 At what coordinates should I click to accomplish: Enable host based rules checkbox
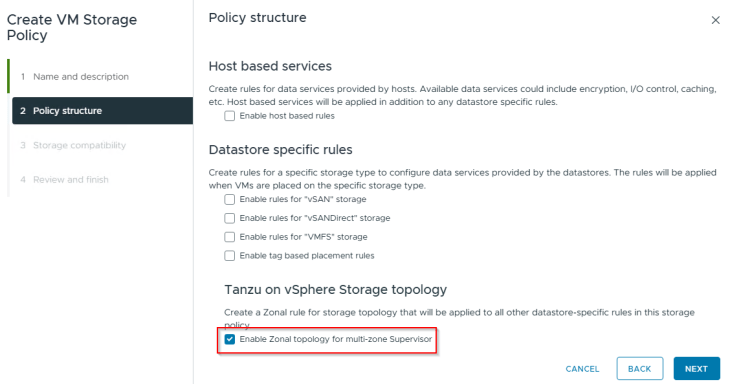(230, 116)
